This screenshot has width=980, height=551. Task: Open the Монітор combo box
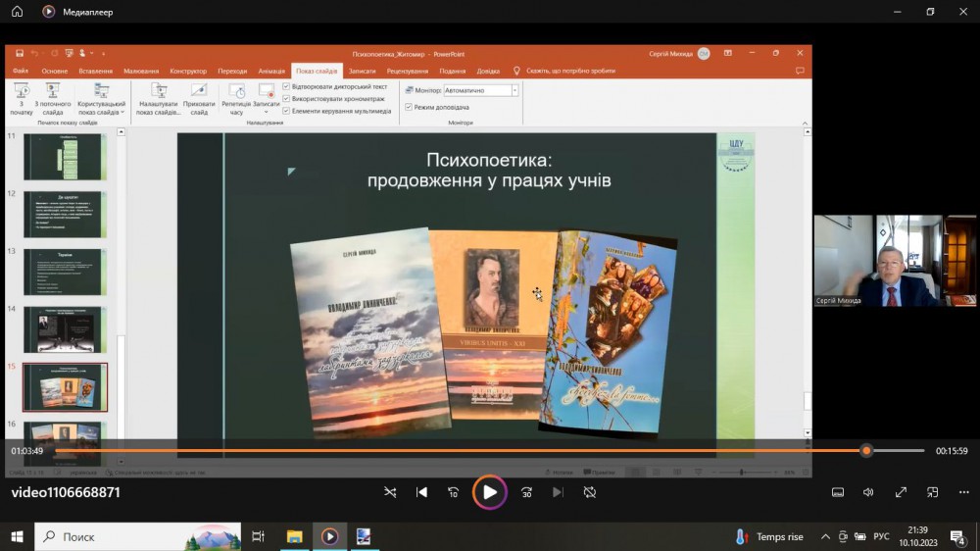[x=480, y=90]
